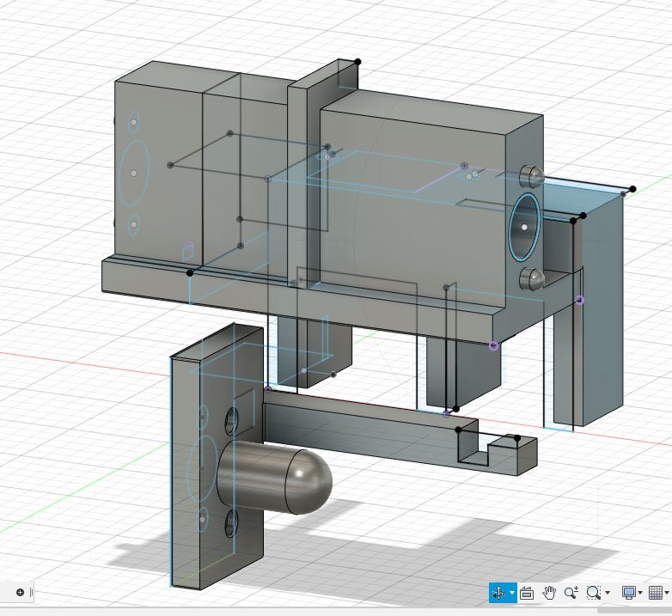672x616 pixels.
Task: Select the Pan hand tool
Action: coord(550,593)
